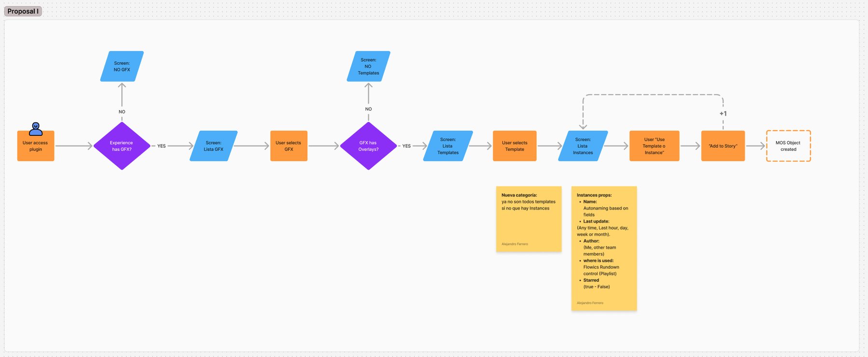Image resolution: width=868 pixels, height=357 pixels.
Task: Click the "User selects GFX" orange box
Action: pos(289,146)
